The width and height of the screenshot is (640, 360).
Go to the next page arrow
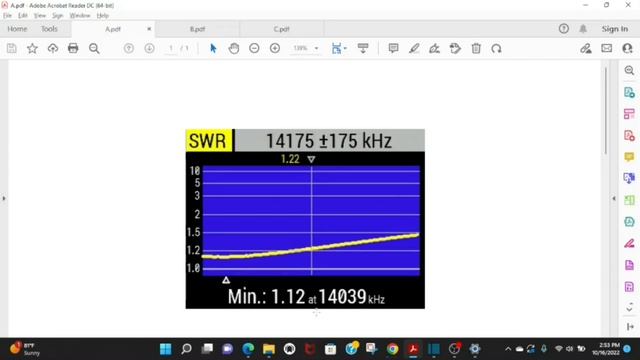click(149, 48)
